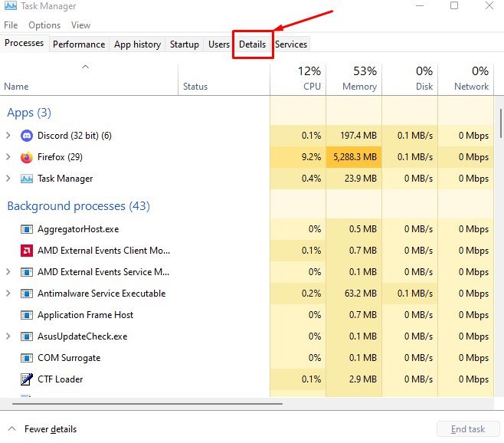The image size is (504, 443).
Task: Switch to the Startup tab
Action: click(184, 44)
